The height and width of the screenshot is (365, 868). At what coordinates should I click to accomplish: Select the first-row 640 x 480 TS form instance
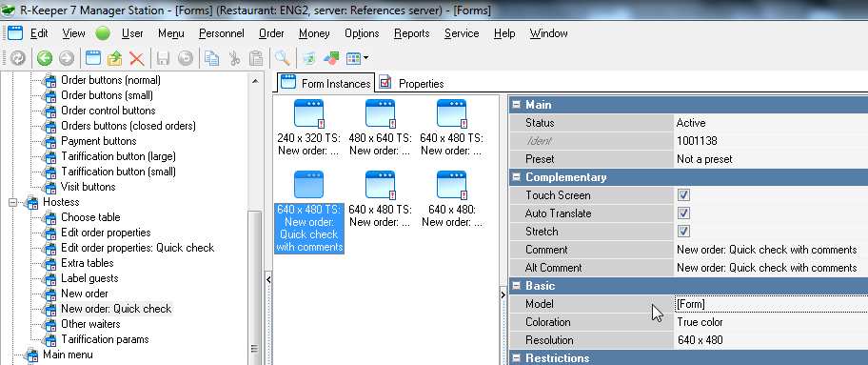[451, 128]
